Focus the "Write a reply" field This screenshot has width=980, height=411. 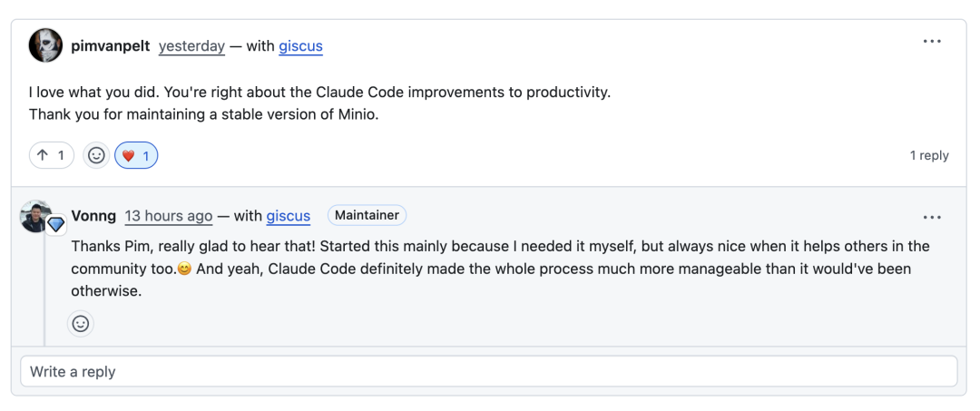tap(488, 371)
